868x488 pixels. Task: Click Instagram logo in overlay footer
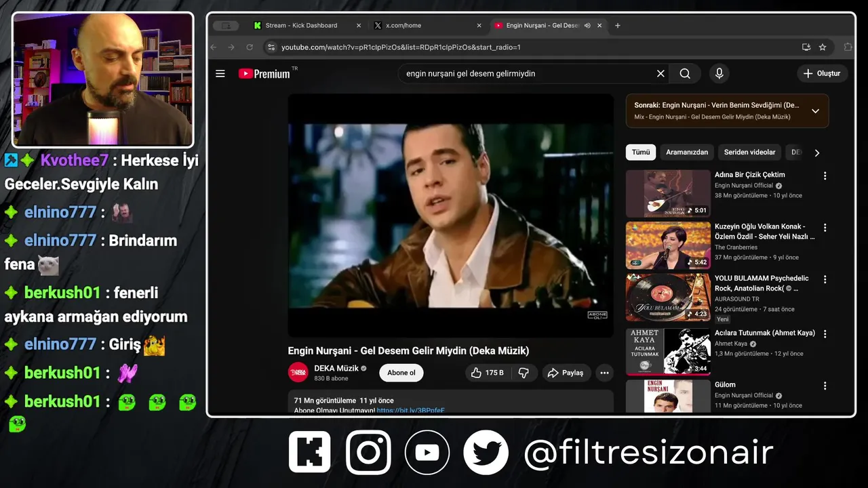tap(368, 452)
